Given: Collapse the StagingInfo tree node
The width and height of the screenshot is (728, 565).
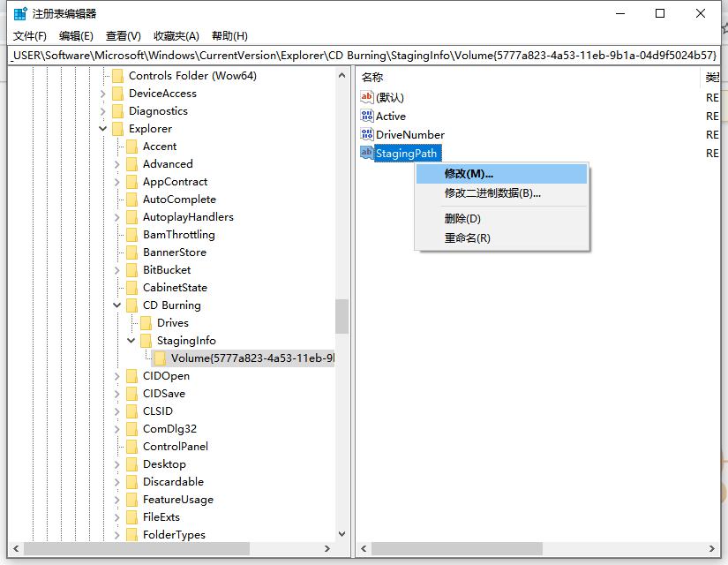Looking at the screenshot, I should coord(131,340).
